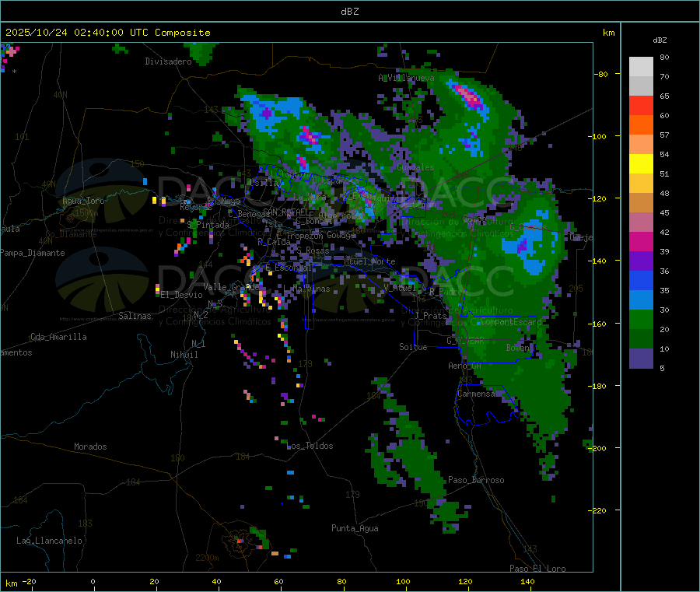This screenshot has height=592, width=700.
Task: Select the red 65 dBZ legend swatch
Action: [x=641, y=105]
